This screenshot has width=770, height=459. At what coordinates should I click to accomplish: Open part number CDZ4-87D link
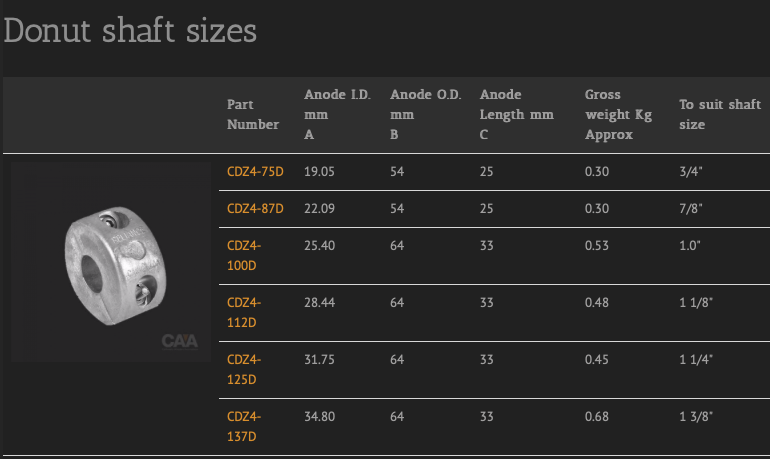(x=255, y=209)
